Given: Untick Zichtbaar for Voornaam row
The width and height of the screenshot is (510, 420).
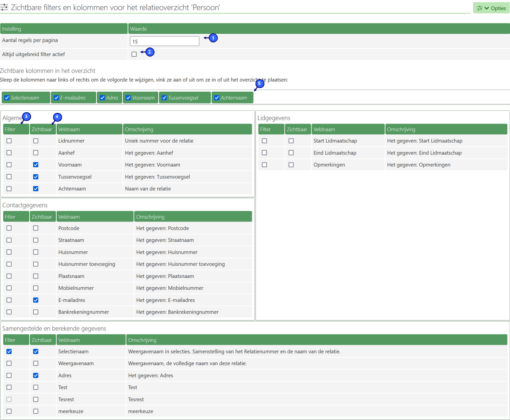Looking at the screenshot, I should pos(36,165).
